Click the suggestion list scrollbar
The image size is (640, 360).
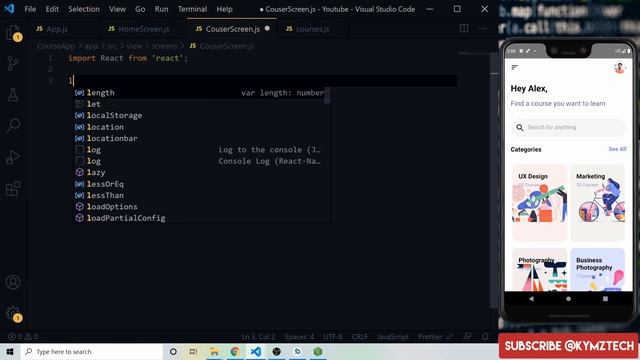pyautogui.click(x=327, y=96)
